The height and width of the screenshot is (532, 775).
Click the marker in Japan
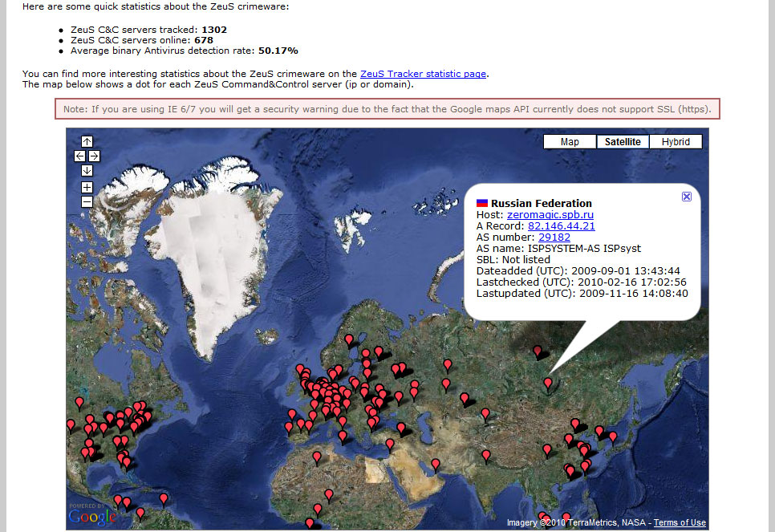tap(613, 437)
